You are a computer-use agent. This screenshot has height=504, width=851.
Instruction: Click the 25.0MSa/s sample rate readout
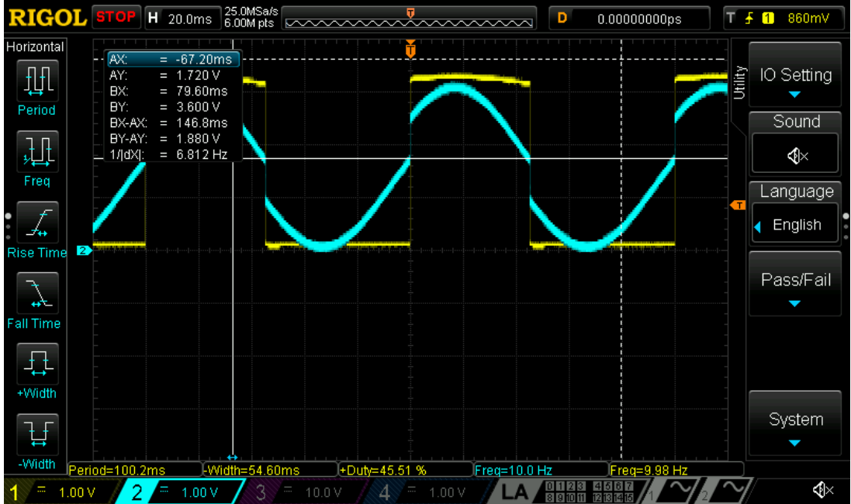tap(251, 11)
